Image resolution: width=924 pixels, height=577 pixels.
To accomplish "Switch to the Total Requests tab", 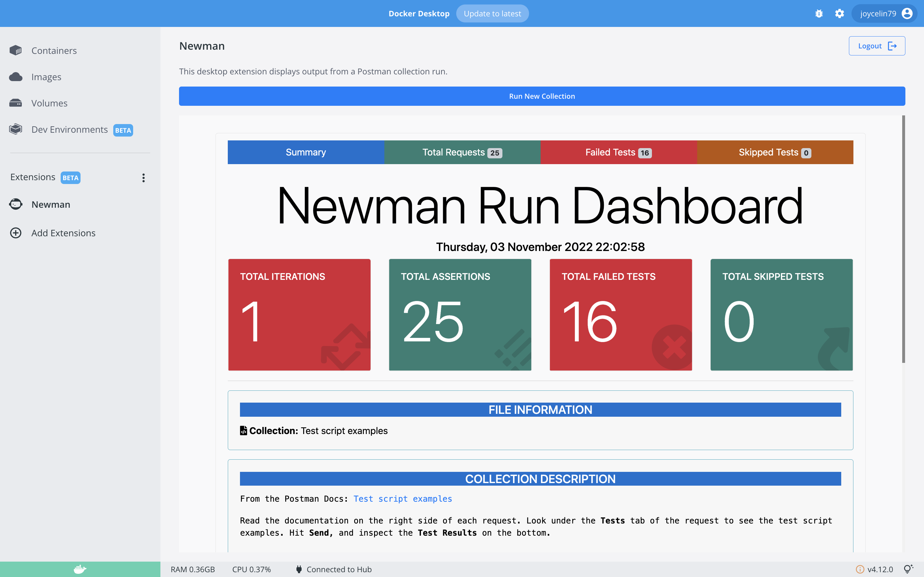I will [462, 152].
